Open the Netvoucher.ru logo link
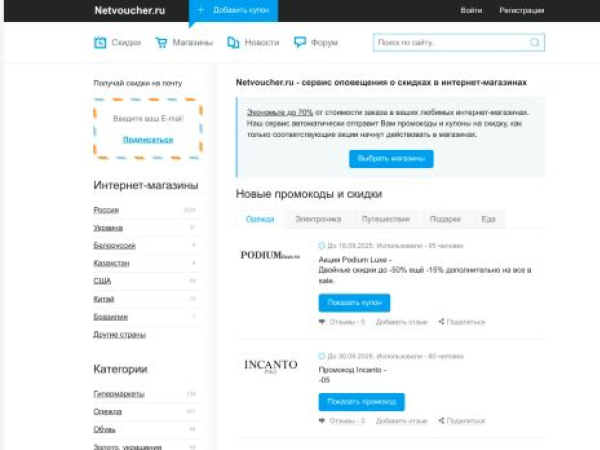Viewport: 600px width, 450px height. 130,10
